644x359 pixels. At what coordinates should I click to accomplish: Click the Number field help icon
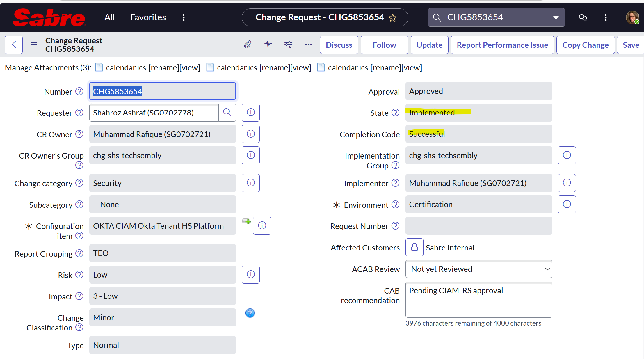(x=79, y=91)
